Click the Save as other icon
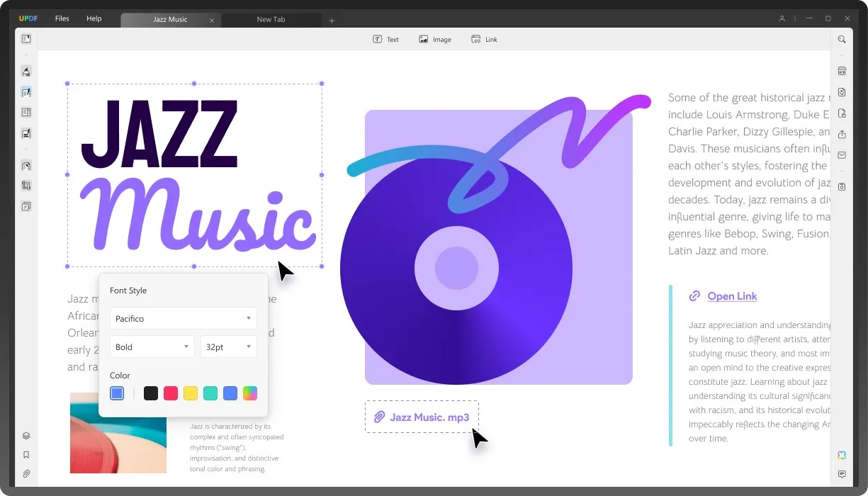868x496 pixels. (842, 186)
